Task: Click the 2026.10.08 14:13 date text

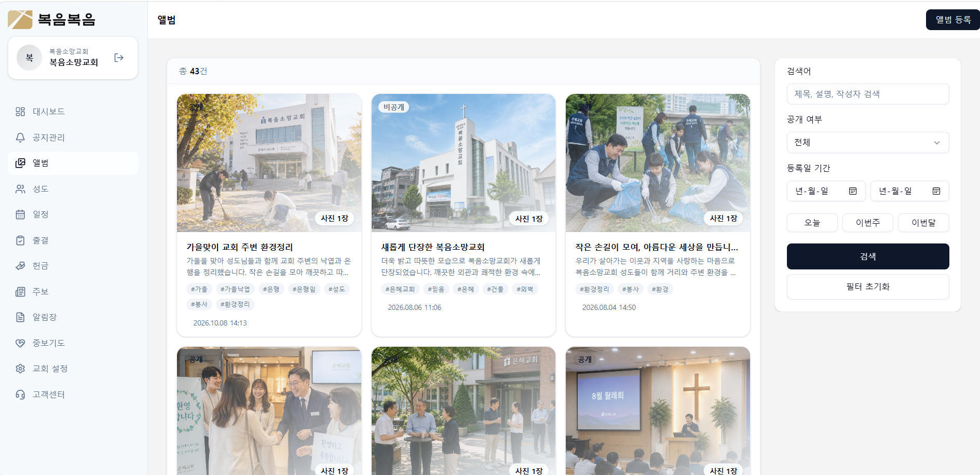Action: pyautogui.click(x=220, y=323)
